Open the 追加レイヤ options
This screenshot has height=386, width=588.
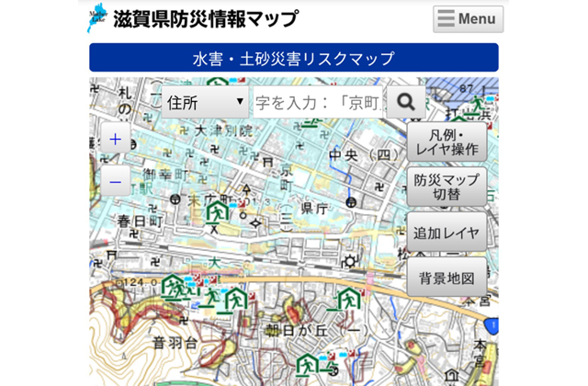[x=447, y=233]
